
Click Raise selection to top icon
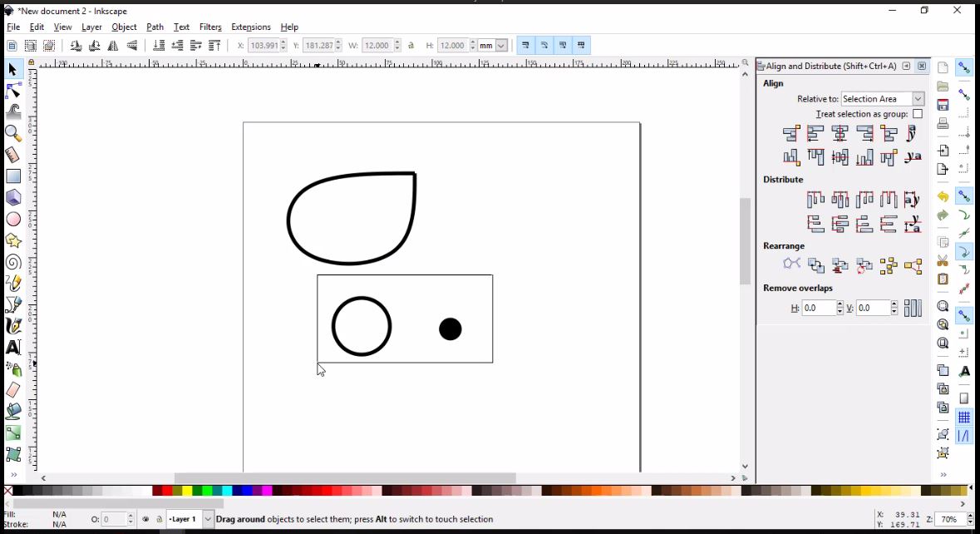tap(214, 45)
